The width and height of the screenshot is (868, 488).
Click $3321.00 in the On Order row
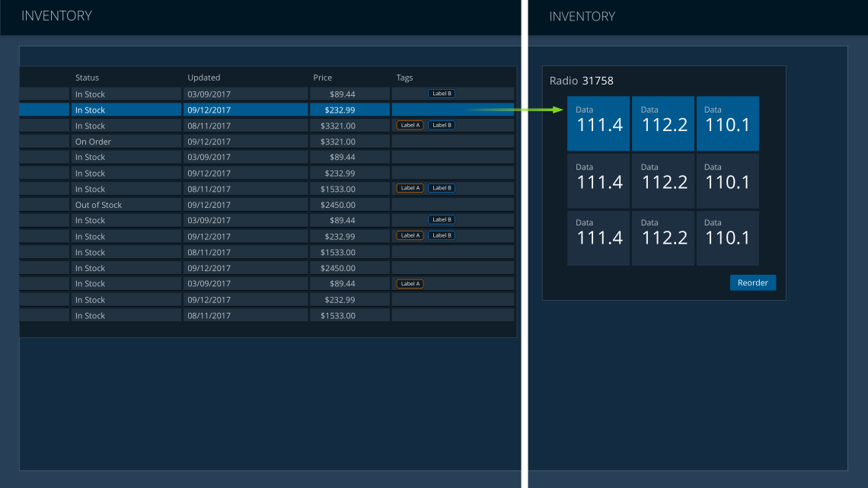337,142
